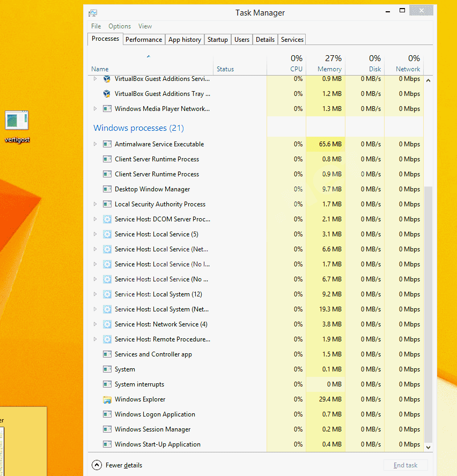The image size is (457, 476).
Task: Expand Service Host: Local Service (5) group
Action: tap(95, 234)
